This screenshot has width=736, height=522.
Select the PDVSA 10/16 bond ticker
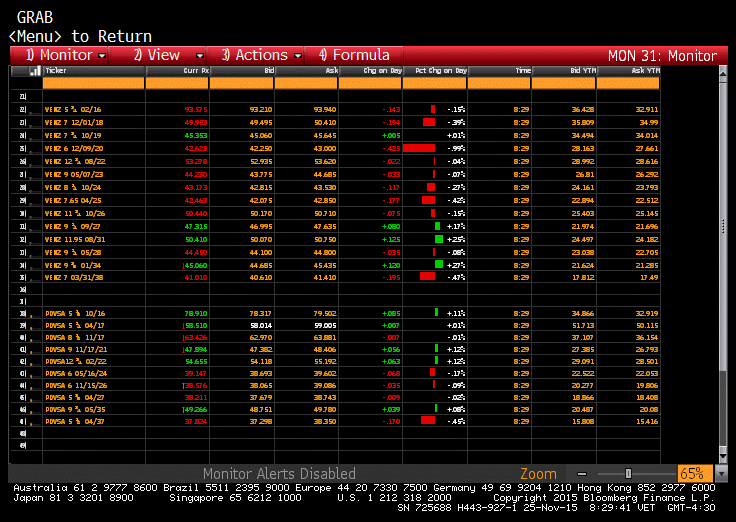tap(75, 314)
